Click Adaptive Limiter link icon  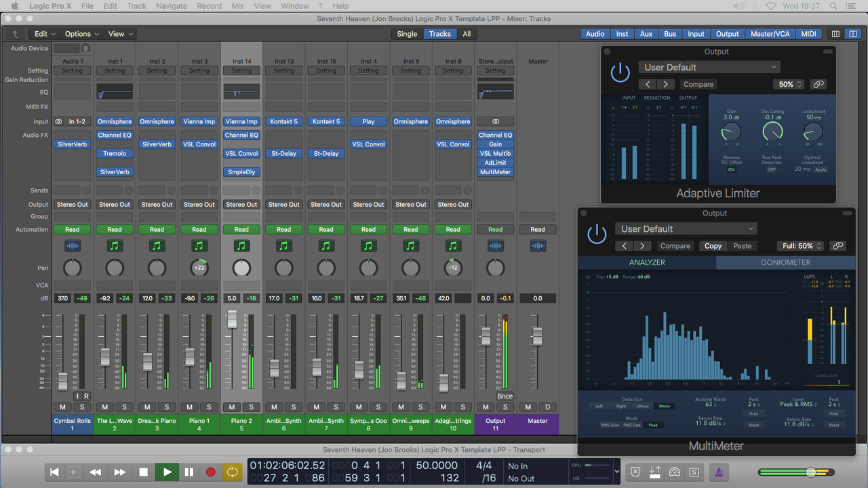[818, 84]
